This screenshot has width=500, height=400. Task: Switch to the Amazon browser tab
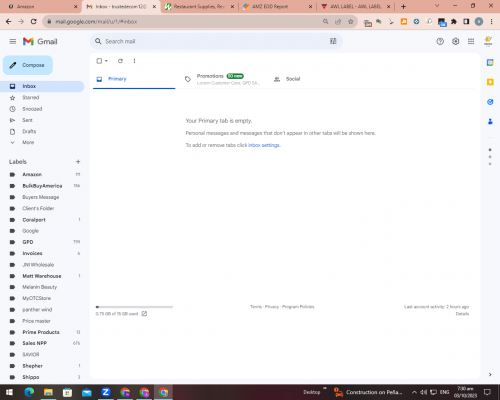click(41, 7)
